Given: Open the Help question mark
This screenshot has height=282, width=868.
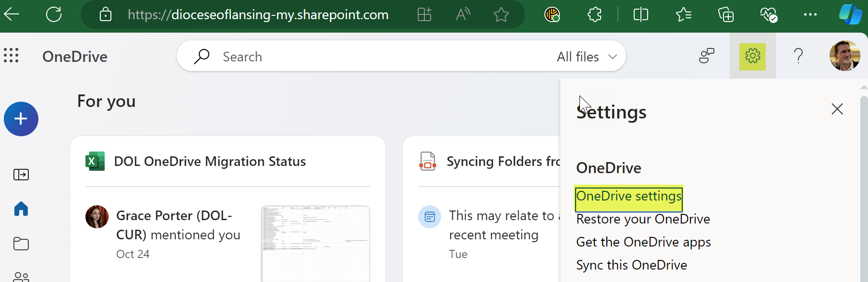Looking at the screenshot, I should [798, 56].
